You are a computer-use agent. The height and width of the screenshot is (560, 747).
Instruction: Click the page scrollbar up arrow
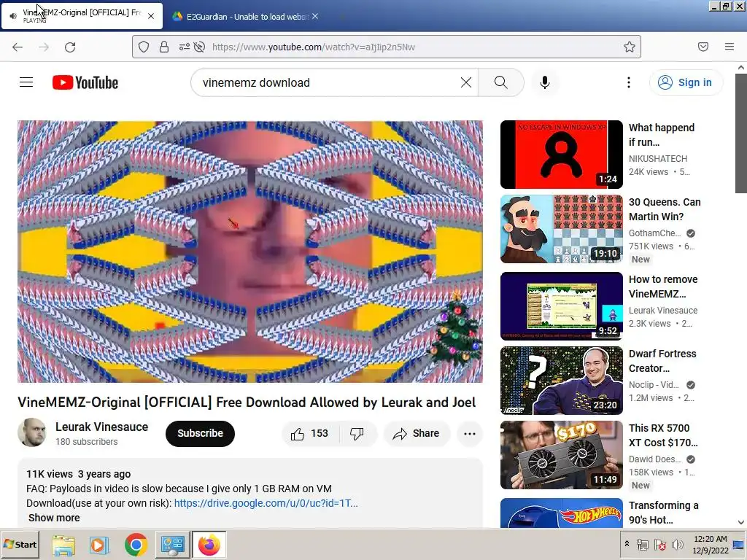tap(741, 68)
